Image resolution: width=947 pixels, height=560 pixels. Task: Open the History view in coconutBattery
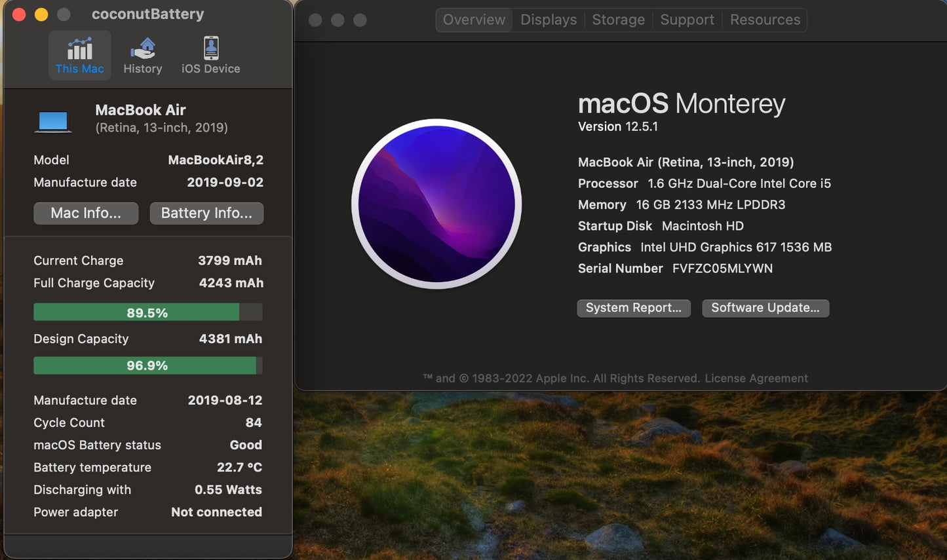coord(143,55)
